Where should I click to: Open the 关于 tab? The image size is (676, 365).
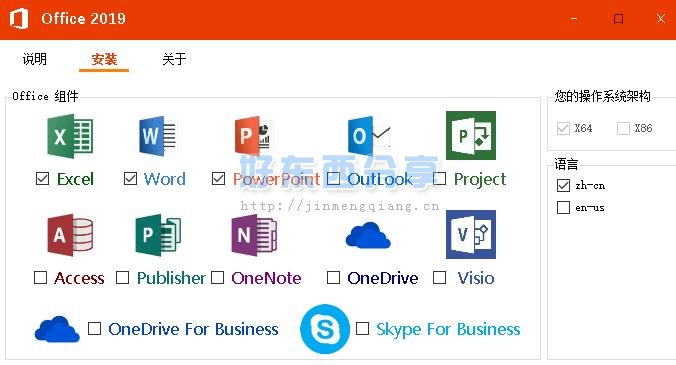tap(174, 59)
